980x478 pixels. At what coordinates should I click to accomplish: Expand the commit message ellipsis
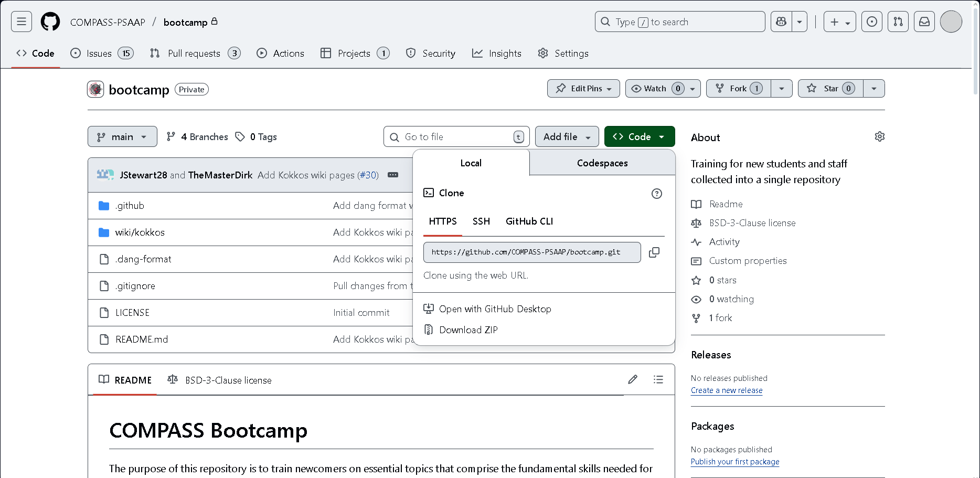pos(393,175)
